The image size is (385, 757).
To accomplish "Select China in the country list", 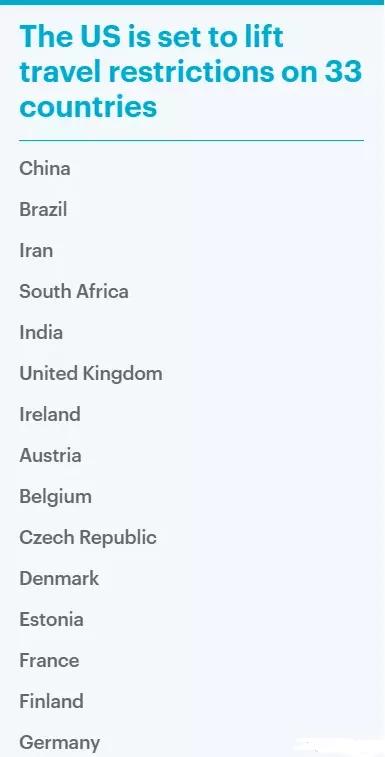I will [x=45, y=168].
